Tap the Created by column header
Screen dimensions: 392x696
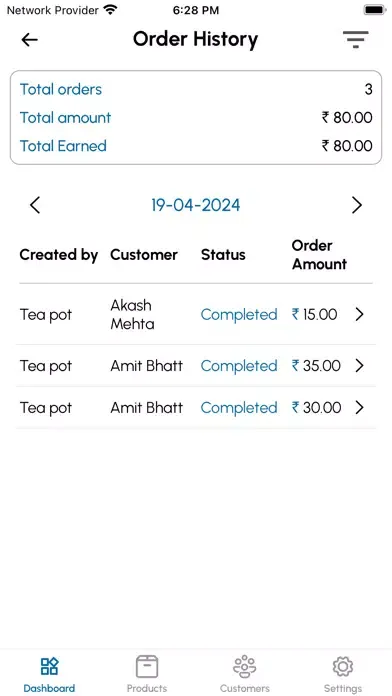click(59, 255)
